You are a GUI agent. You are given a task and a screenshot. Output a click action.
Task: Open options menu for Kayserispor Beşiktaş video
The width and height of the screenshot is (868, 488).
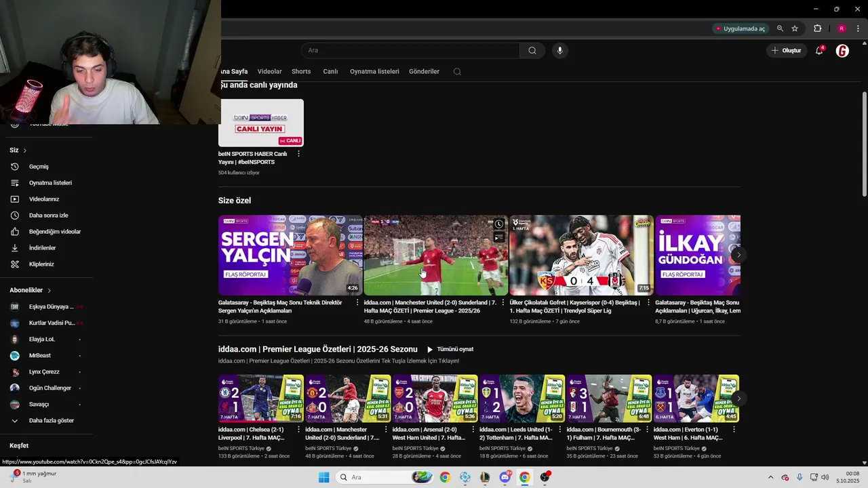[x=648, y=302]
